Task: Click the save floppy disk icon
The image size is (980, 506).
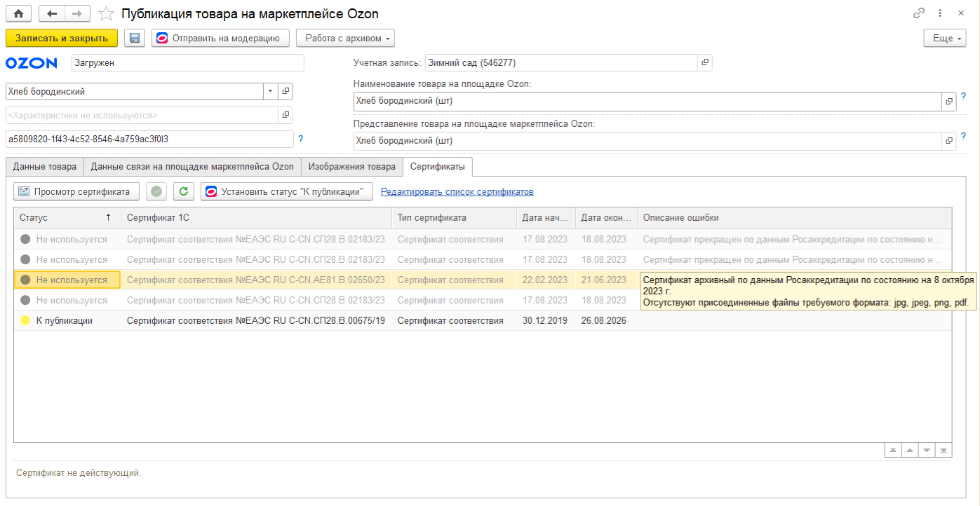Action: pyautogui.click(x=135, y=38)
